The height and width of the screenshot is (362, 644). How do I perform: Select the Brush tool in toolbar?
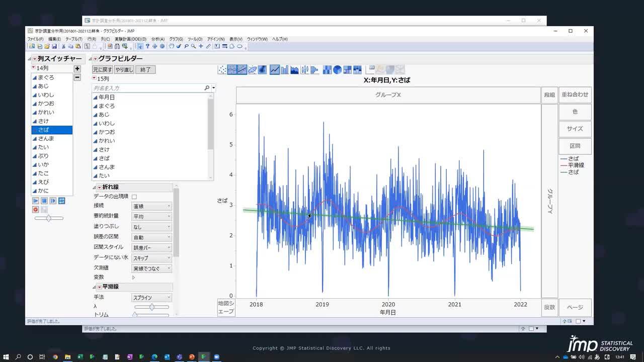(x=179, y=46)
